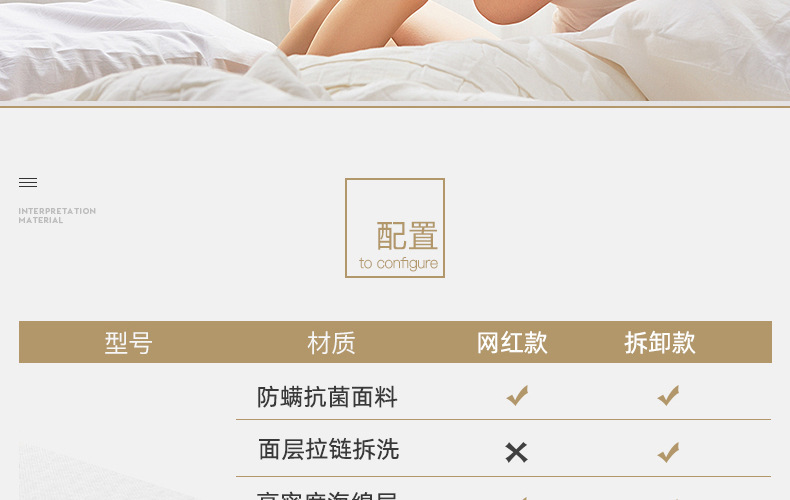Image resolution: width=790 pixels, height=500 pixels.
Task: Click checkmark for 面层拉链拆洗 under 拆卸款
Action: 668,452
